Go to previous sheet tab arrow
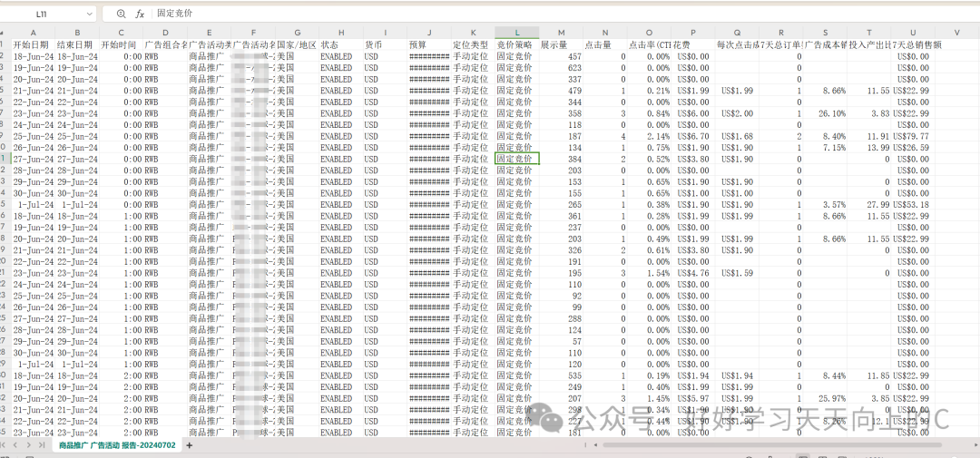This screenshot has height=458, width=980. tap(16, 445)
